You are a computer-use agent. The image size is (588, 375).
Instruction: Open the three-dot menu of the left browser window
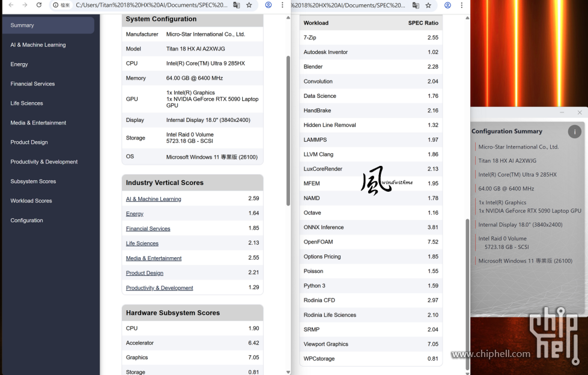[x=282, y=5]
